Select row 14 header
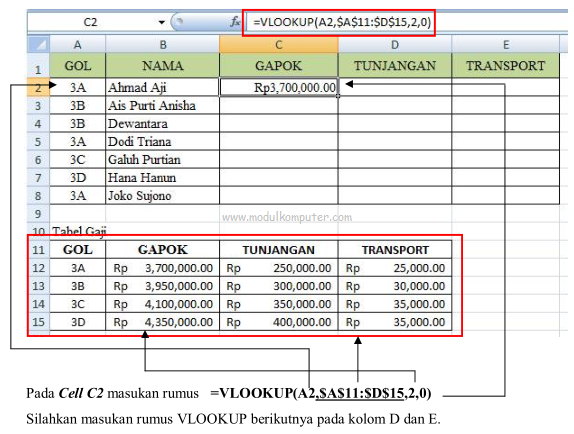The height and width of the screenshot is (434, 574). click(38, 304)
